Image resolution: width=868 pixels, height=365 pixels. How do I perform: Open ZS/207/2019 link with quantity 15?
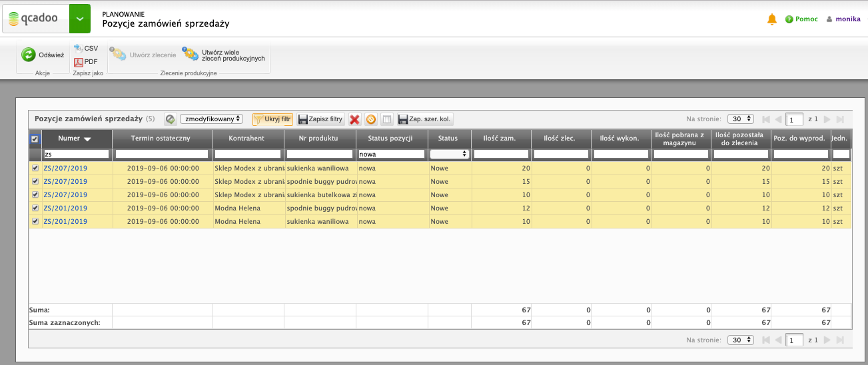pos(65,182)
